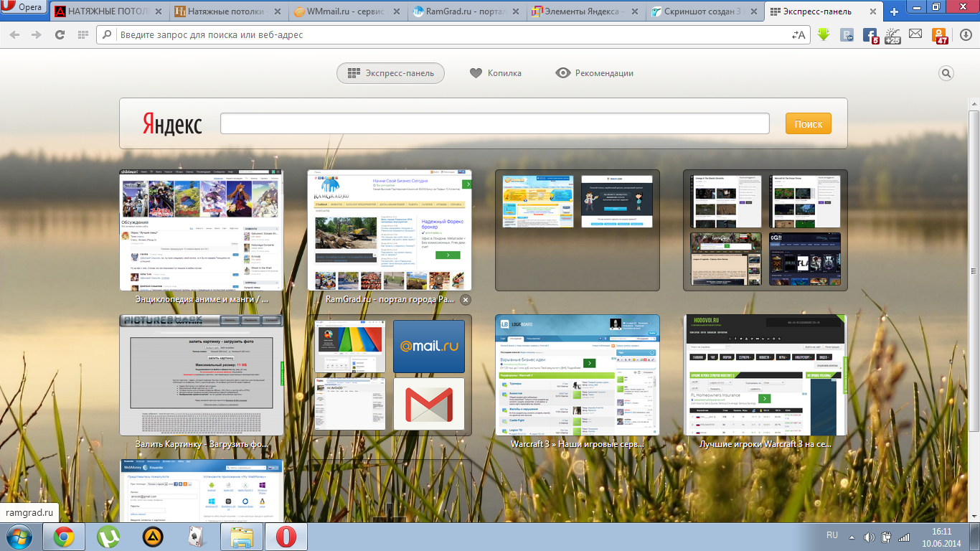Open the green download arrow extension

coord(824,34)
